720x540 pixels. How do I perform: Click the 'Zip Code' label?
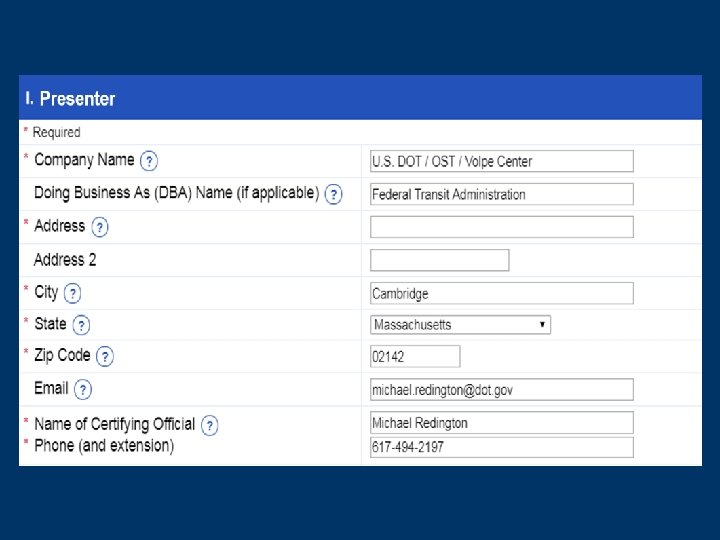click(x=62, y=355)
